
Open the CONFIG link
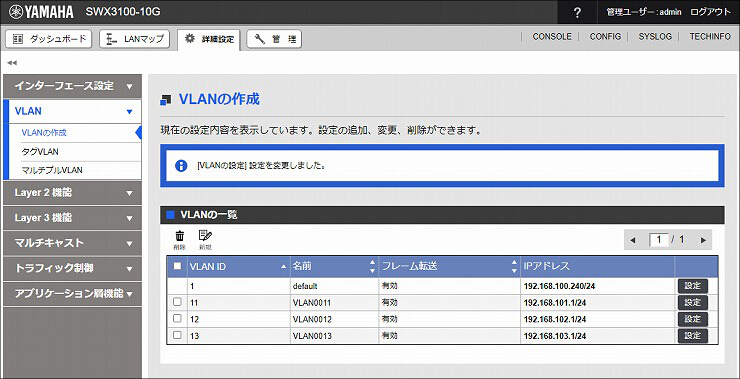pyautogui.click(x=605, y=36)
